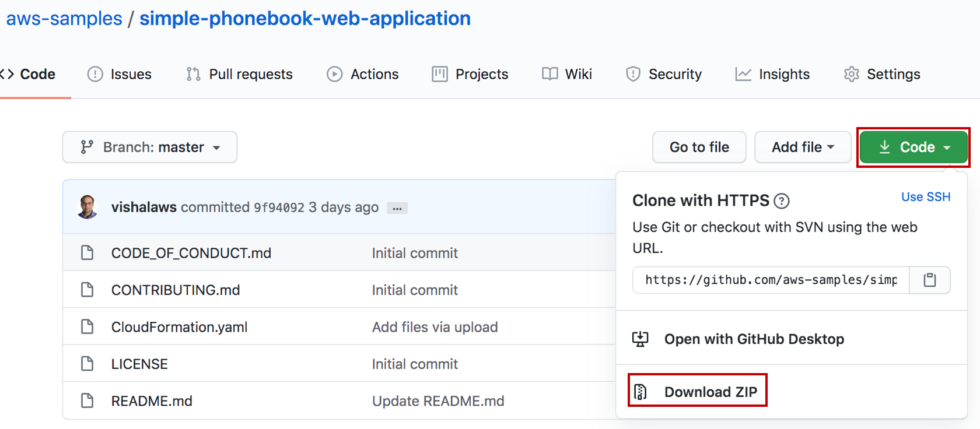980x429 pixels.
Task: Open Initial commit message for LICENSE
Action: click(415, 364)
